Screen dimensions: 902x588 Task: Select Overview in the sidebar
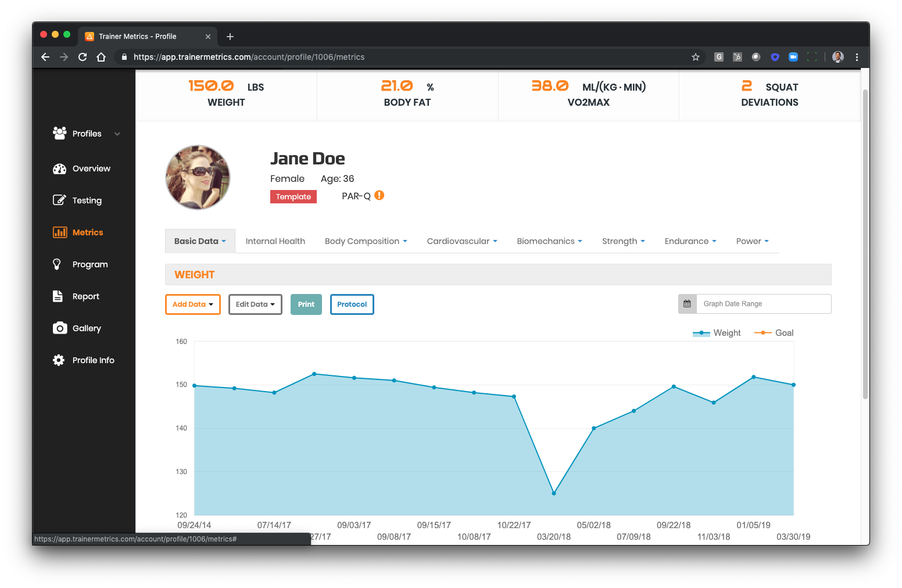point(91,168)
